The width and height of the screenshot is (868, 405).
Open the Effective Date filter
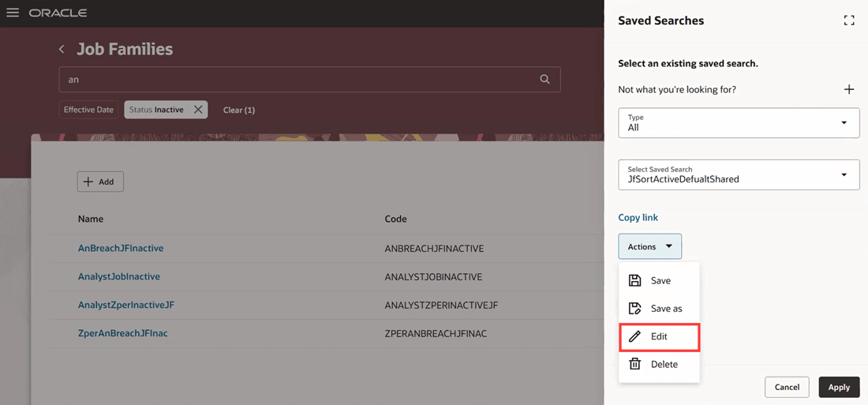pyautogui.click(x=88, y=110)
